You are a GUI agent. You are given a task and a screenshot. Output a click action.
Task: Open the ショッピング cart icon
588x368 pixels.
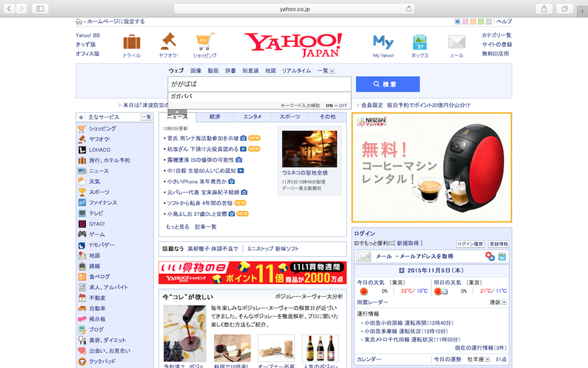click(205, 42)
